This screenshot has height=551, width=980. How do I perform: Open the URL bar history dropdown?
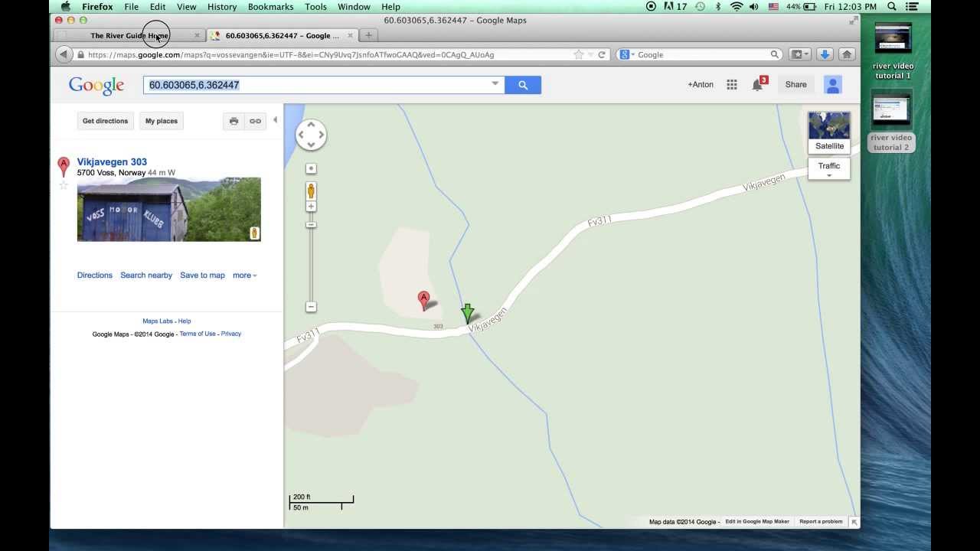(591, 55)
